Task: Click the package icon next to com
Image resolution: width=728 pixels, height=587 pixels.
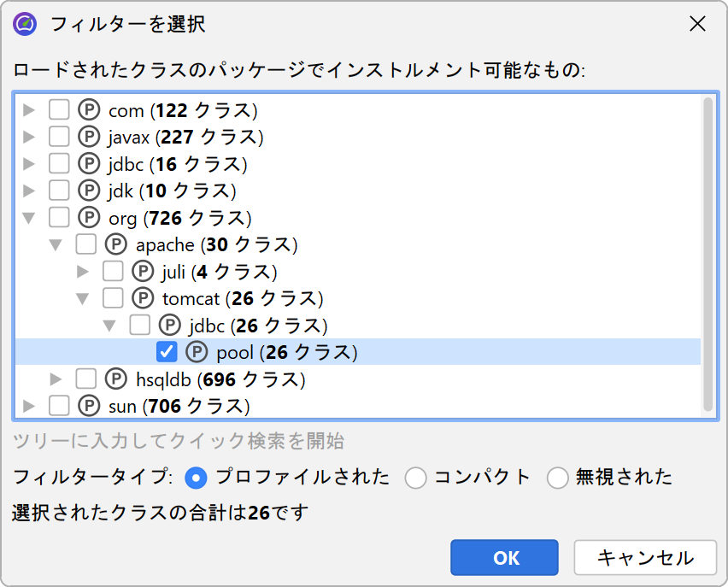Action: point(89,110)
